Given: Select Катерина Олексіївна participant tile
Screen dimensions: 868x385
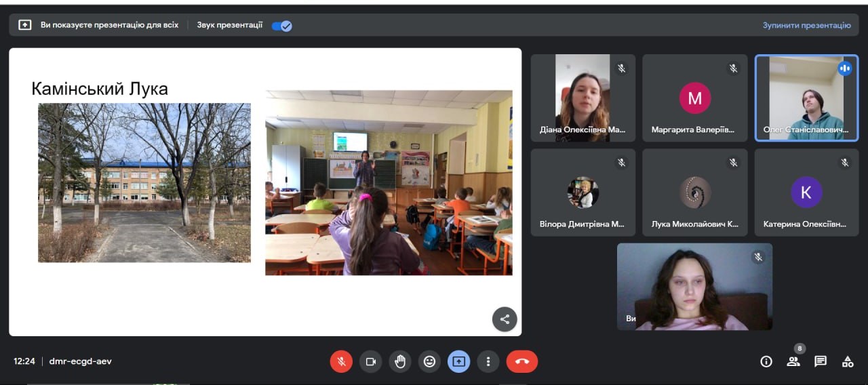Looking at the screenshot, I should pyautogui.click(x=807, y=192).
